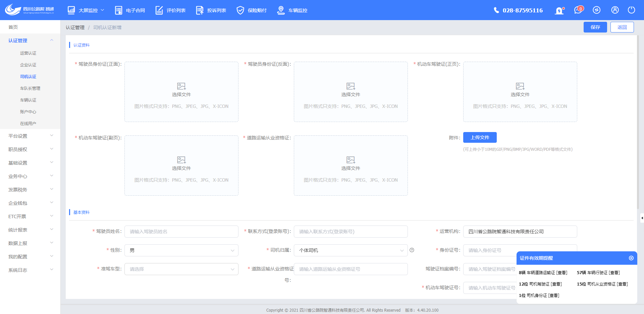Expand the 平台设置 sidebar menu
The height and width of the screenshot is (314, 644).
click(x=30, y=136)
